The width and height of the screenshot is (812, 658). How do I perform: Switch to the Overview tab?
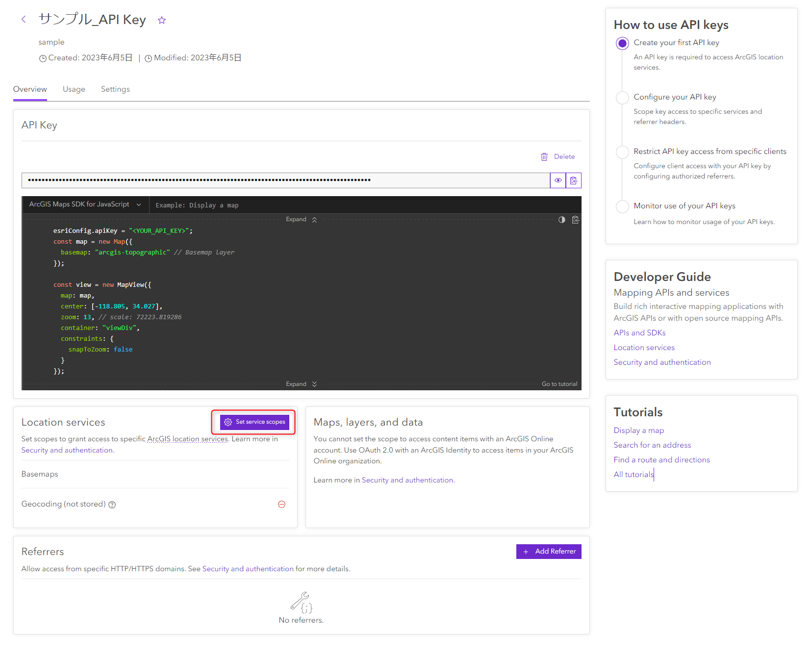point(30,89)
